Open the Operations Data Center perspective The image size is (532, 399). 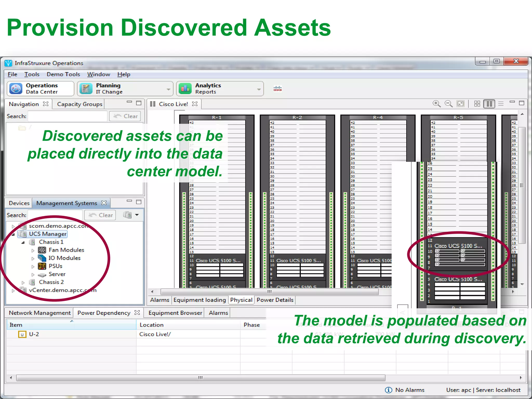click(x=41, y=89)
